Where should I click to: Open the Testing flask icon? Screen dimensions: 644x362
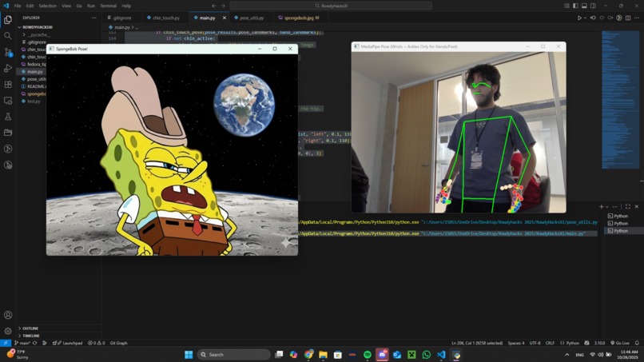[8, 117]
